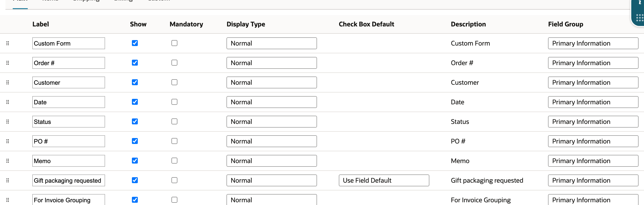Grab the drag handle for Order # row
This screenshot has height=205, width=644.
tap(8, 63)
